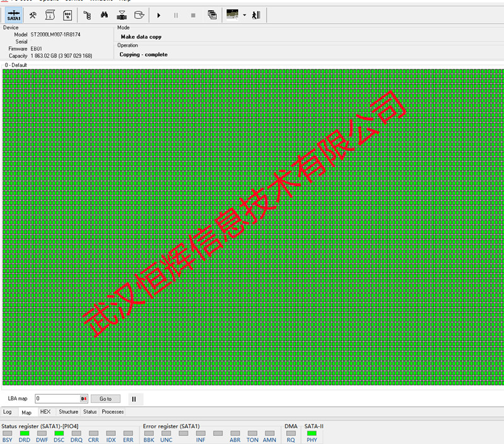
Task: Open the crossed hammer and wrench tools icon
Action: (33, 15)
